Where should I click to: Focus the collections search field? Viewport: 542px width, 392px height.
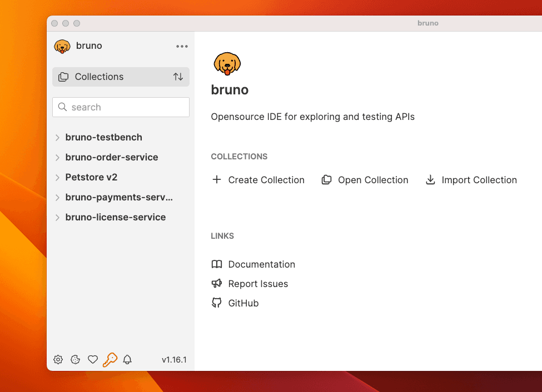coord(121,107)
